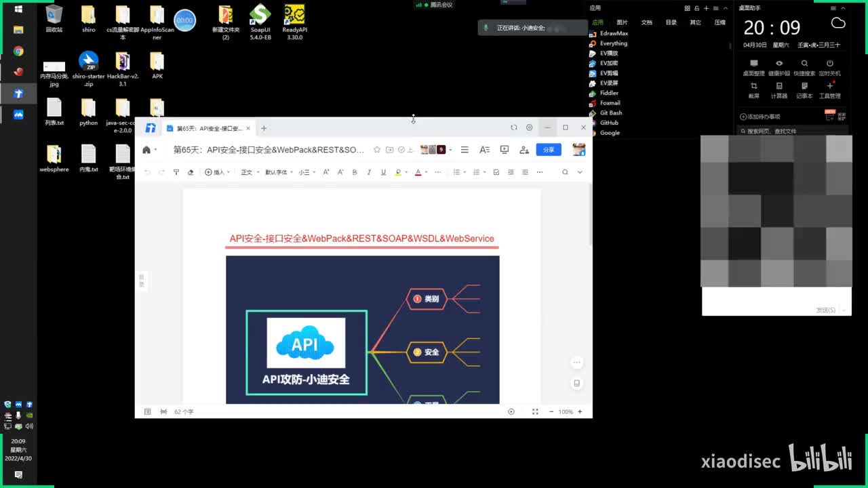Start presentation mode icon
Screen dimensions: 868x488
(505, 150)
